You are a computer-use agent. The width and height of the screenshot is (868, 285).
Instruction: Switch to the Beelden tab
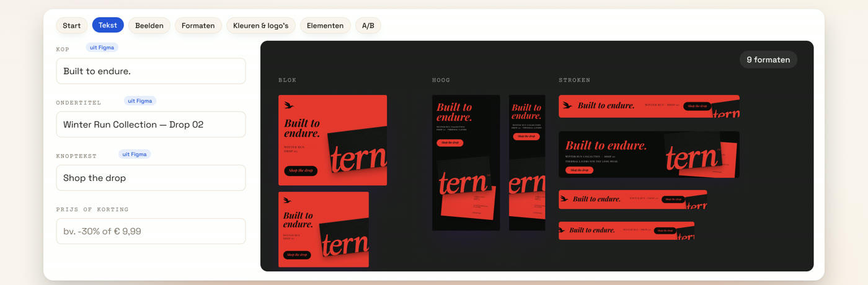pyautogui.click(x=149, y=25)
